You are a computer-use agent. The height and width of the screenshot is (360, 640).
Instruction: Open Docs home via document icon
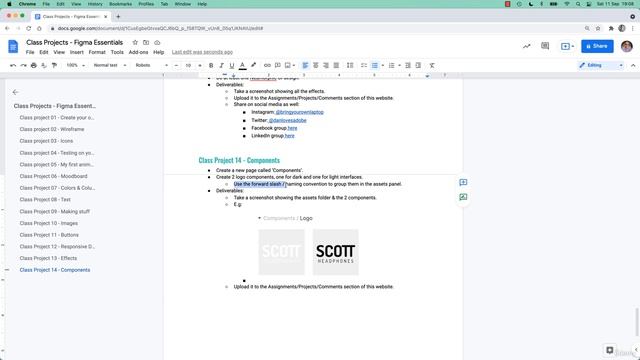pos(13,46)
